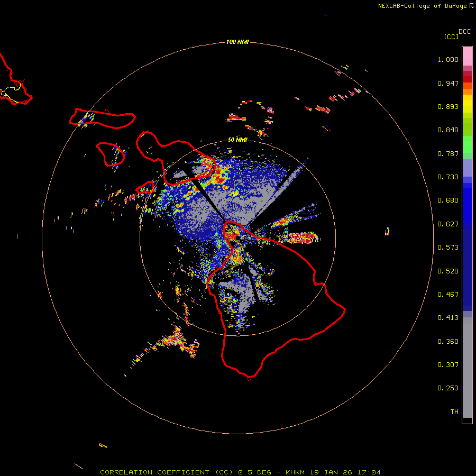Click the 0.840 color scale value

[x=448, y=130]
